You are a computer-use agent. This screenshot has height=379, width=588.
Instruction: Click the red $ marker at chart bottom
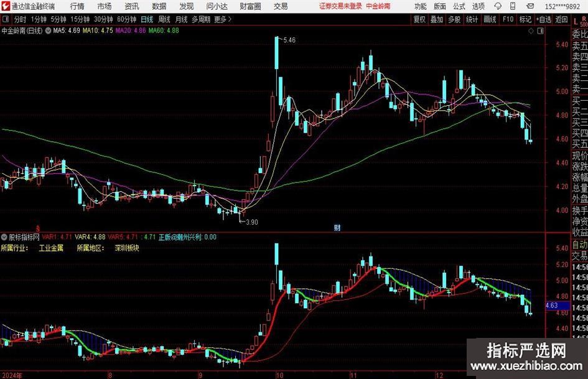(x=38, y=228)
